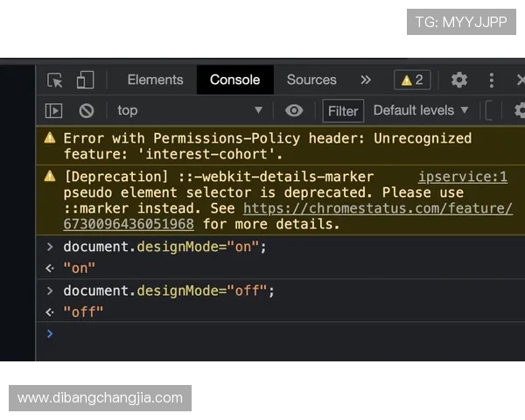
Task: Create live expression using eye icon
Action: pyautogui.click(x=294, y=110)
